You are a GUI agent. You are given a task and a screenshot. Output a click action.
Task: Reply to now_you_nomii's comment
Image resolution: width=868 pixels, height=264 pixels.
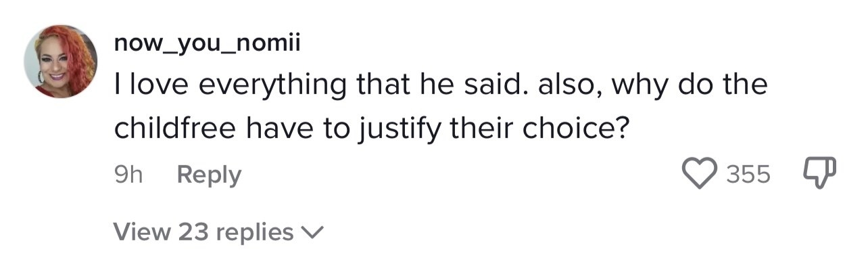pos(209,175)
